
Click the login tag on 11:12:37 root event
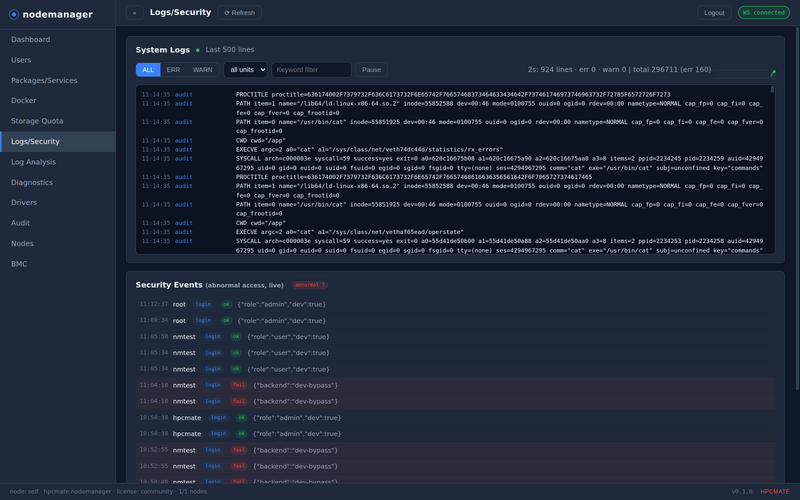pyautogui.click(x=203, y=305)
